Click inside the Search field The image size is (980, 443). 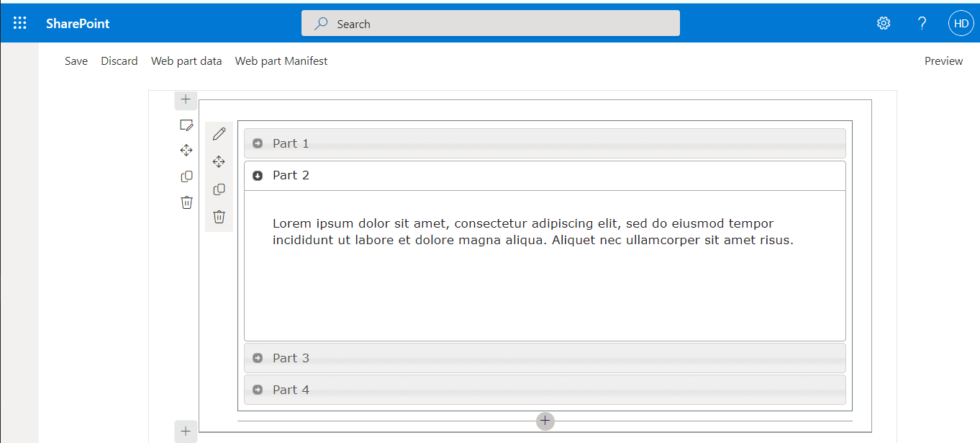point(490,23)
